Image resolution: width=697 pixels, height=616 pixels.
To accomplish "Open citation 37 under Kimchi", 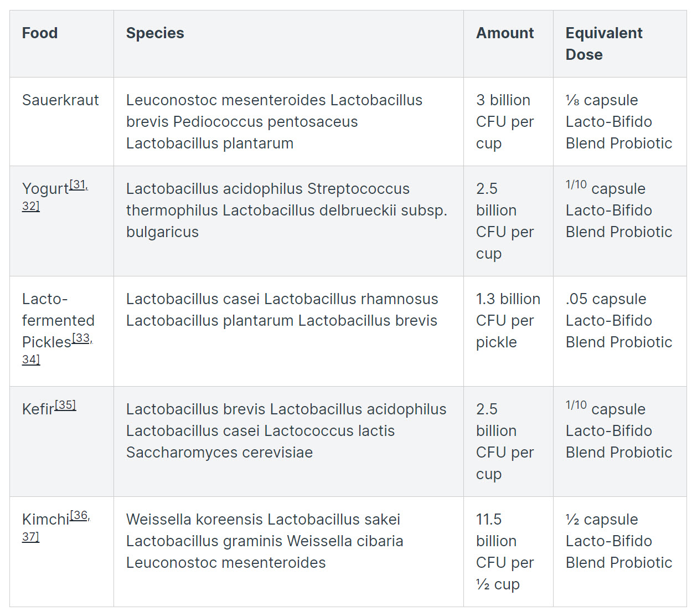I will tap(30, 536).
